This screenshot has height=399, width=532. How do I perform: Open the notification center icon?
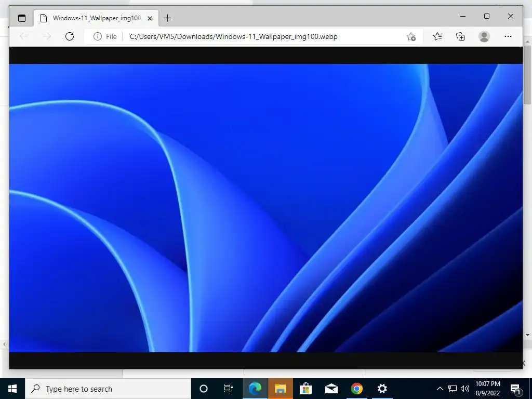[515, 389]
